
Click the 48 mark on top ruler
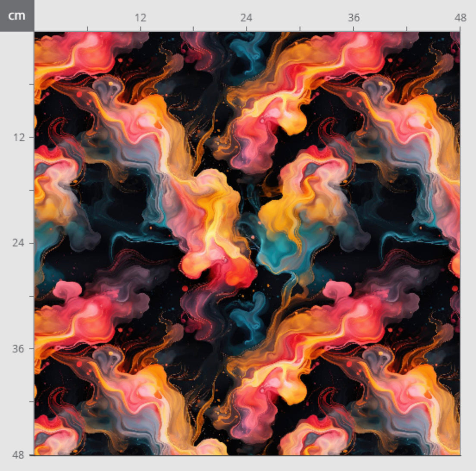pos(460,18)
